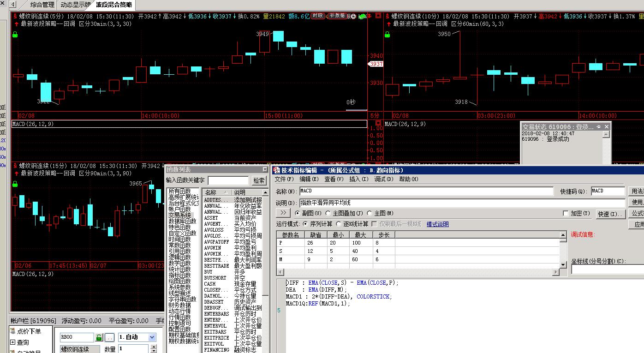Click the down arrow of 数量 quantity spinner

click(x=153, y=351)
